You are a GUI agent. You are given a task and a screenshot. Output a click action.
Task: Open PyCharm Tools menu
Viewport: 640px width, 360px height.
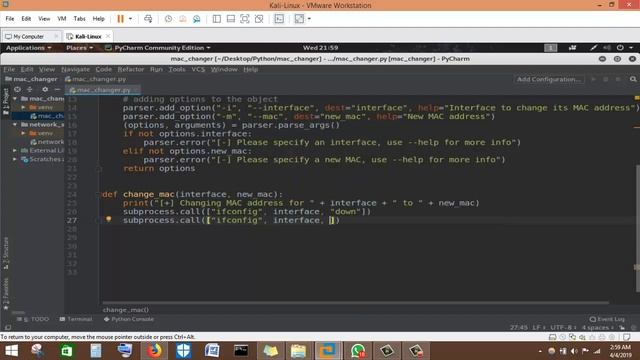tap(177, 69)
